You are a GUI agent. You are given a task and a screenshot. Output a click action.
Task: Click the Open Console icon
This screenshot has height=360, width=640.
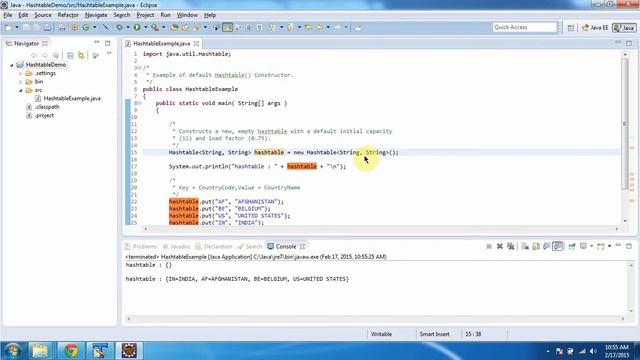tap(601, 246)
